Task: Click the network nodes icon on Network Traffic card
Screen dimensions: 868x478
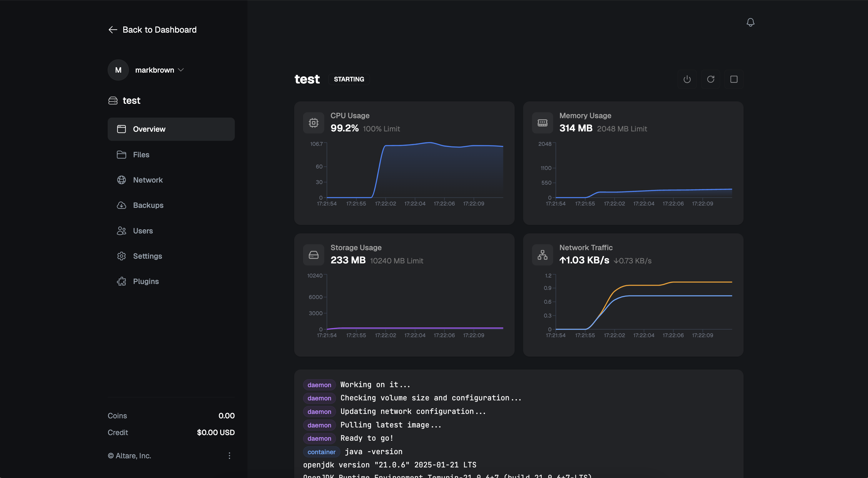Action: coord(543,255)
